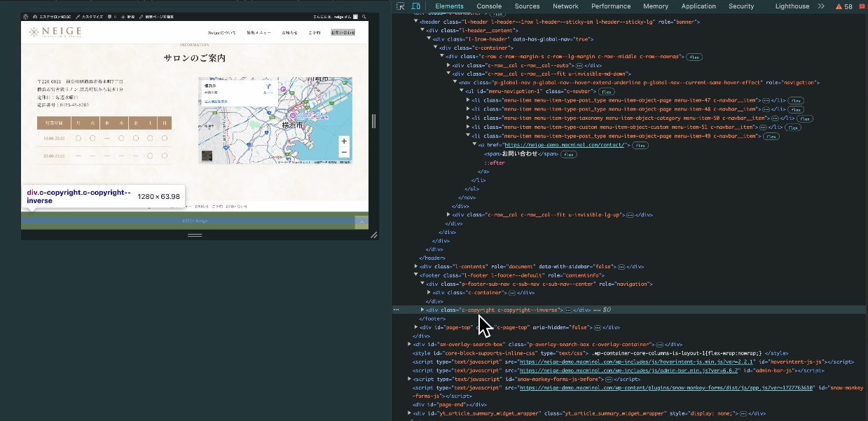The height and width of the screenshot is (421, 868).
Task: Switch to the Console tab
Action: 489,6
